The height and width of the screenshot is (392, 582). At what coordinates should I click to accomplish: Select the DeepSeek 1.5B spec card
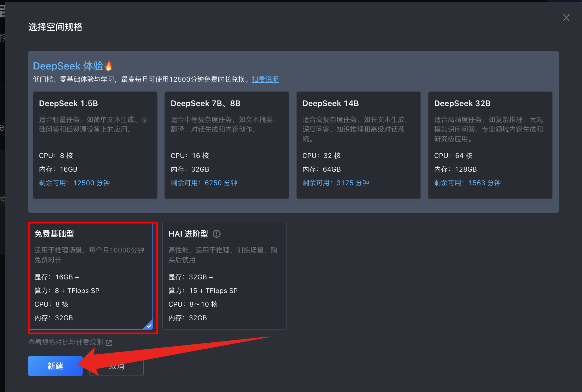click(95, 145)
